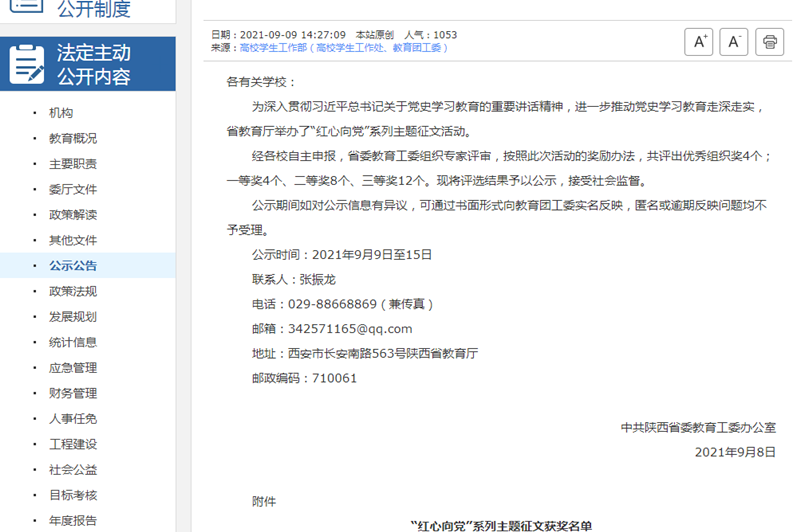Screen dimensions: 800x532
Task: Select 财务管理 in the sidebar
Action: click(73, 393)
